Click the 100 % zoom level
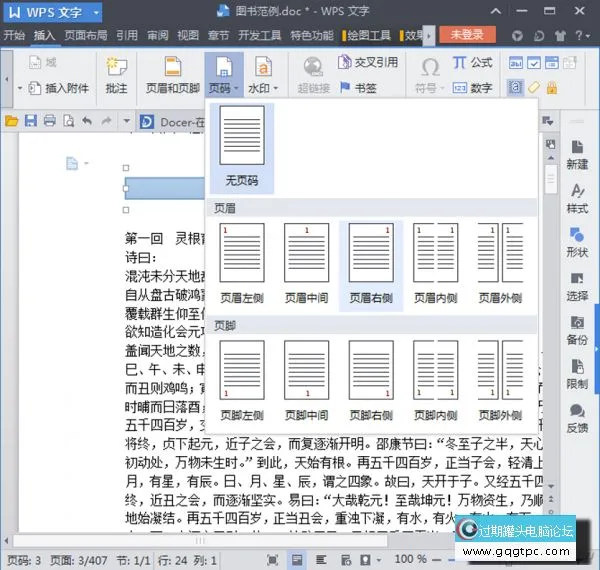 pos(410,559)
